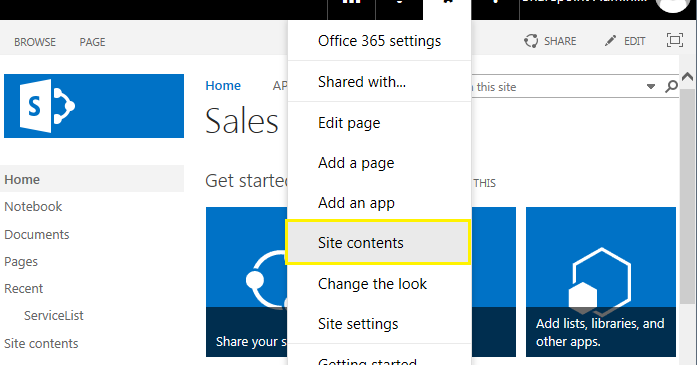Open the search scope dropdown arrow
The image size is (697, 365).
pyautogui.click(x=651, y=87)
